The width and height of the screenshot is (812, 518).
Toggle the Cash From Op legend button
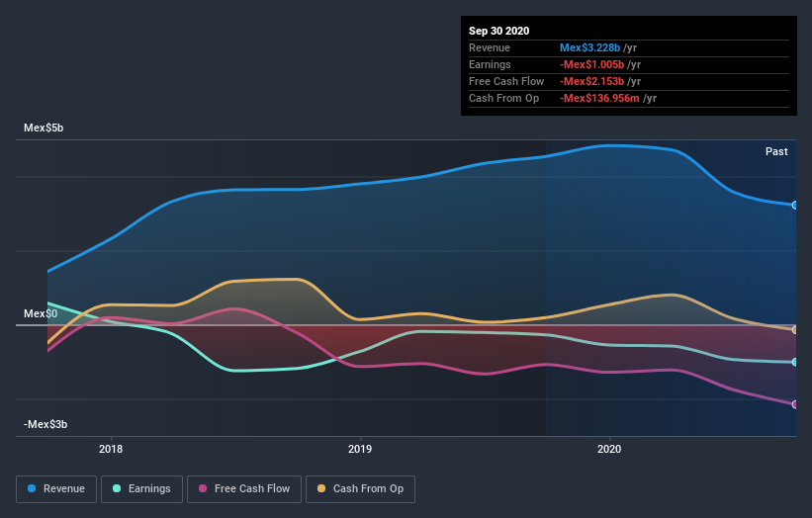tap(360, 489)
